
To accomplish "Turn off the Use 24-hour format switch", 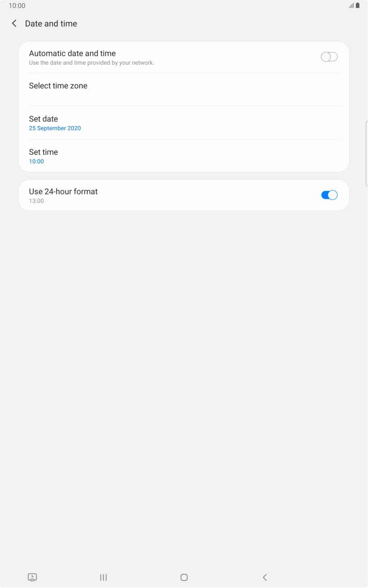I will (329, 195).
